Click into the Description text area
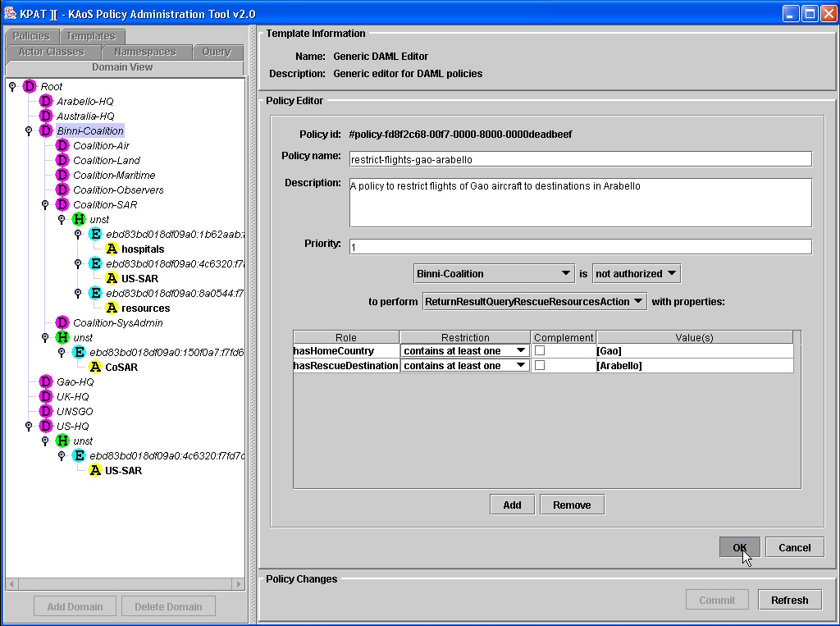This screenshot has width=840, height=626. pos(581,203)
